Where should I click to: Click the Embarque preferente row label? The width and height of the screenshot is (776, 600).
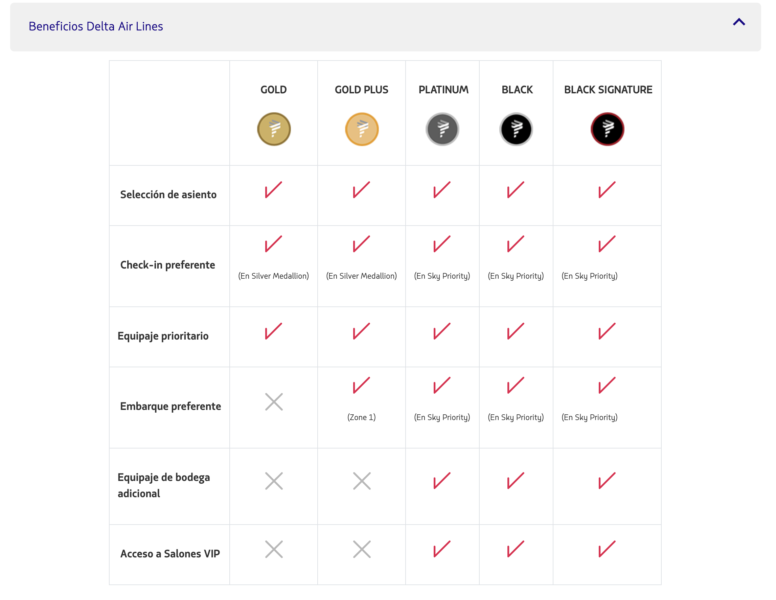pyautogui.click(x=170, y=406)
